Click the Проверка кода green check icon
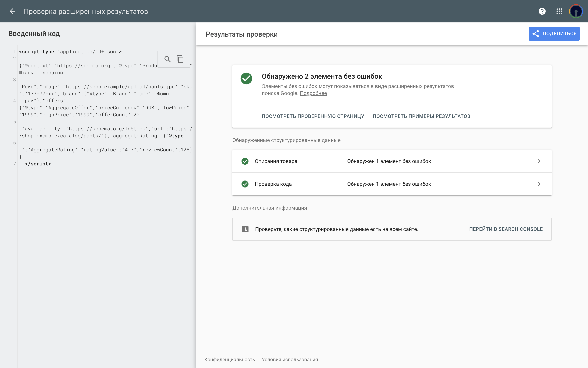The height and width of the screenshot is (368, 588). pos(245,184)
